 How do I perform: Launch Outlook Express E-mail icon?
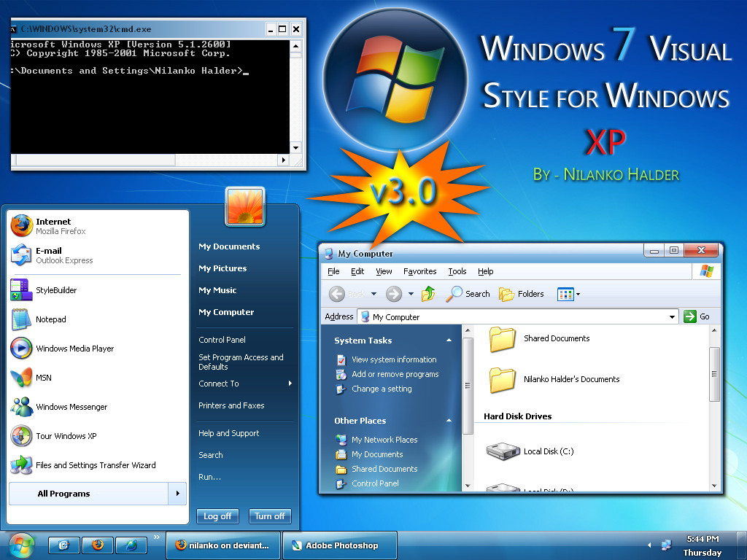click(x=22, y=255)
